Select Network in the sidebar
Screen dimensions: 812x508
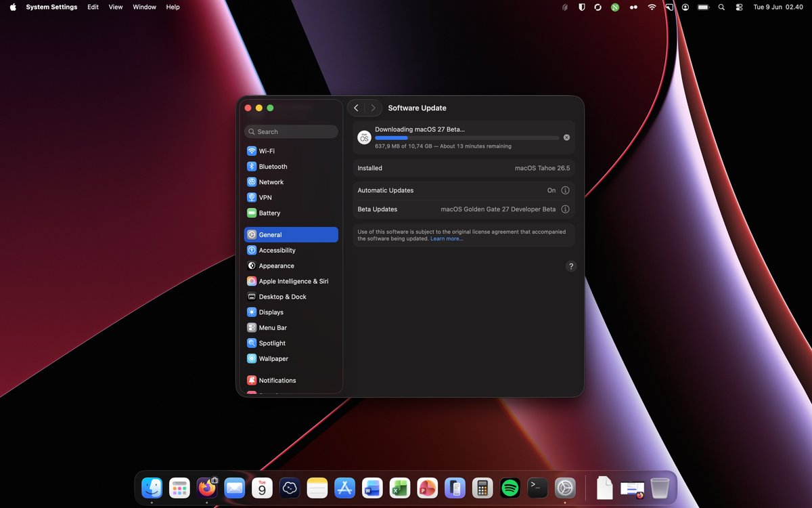[x=291, y=182]
